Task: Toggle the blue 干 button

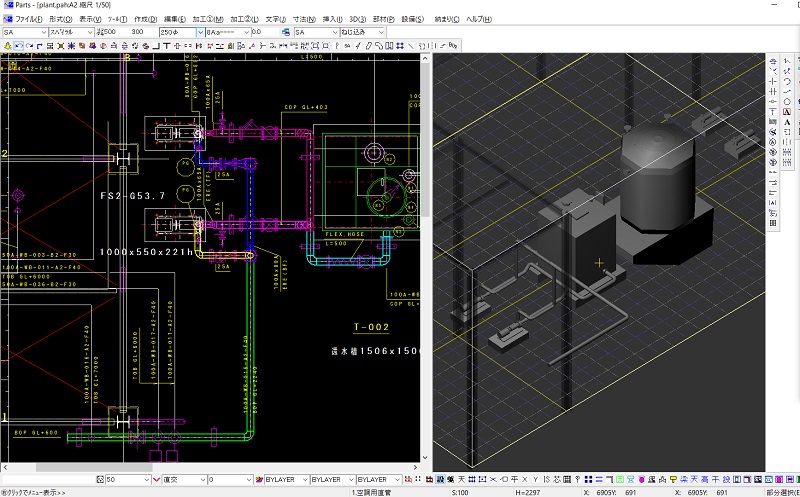Action: click(715, 480)
